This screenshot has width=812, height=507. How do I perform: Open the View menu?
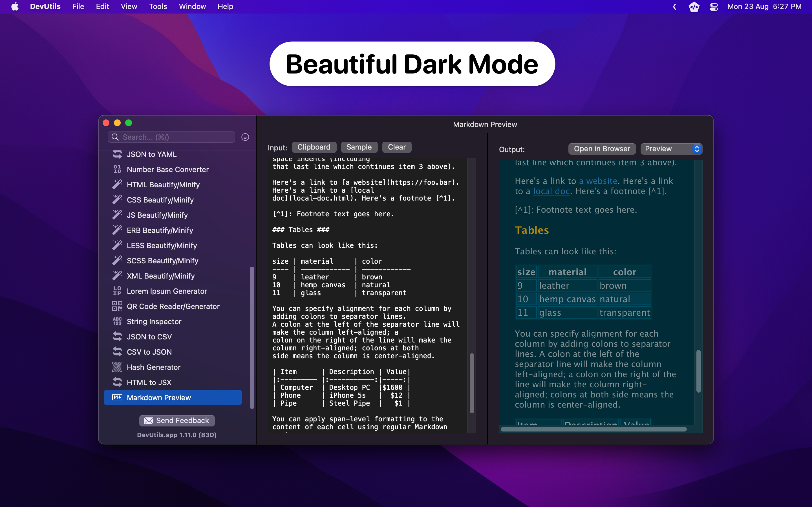tap(129, 7)
